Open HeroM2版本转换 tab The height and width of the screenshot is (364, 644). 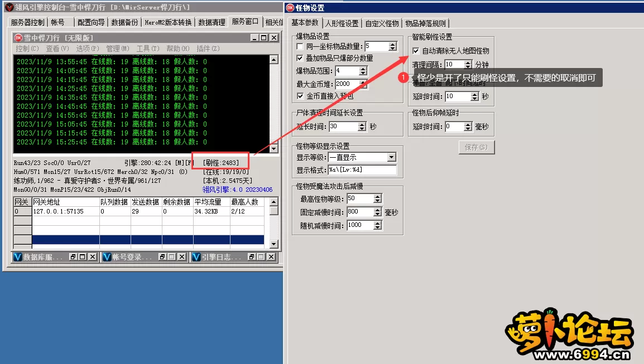coord(168,22)
